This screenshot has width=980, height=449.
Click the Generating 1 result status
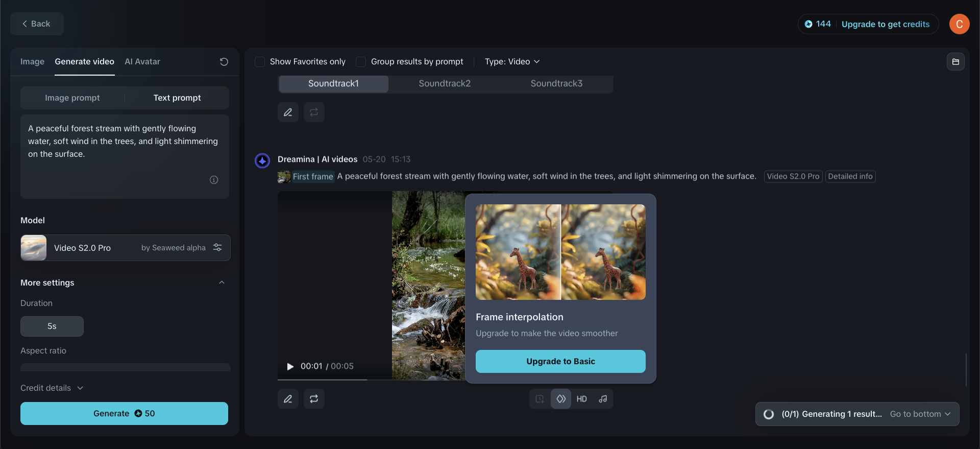(831, 414)
